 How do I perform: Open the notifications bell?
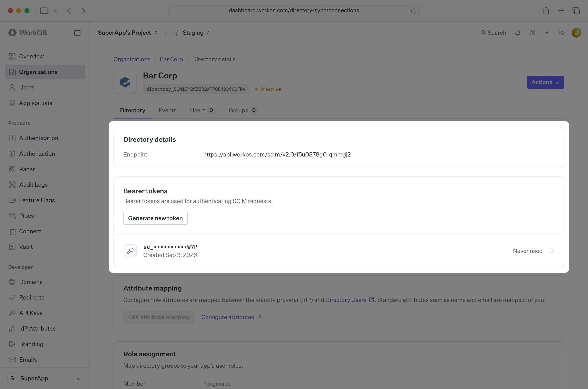(x=518, y=33)
